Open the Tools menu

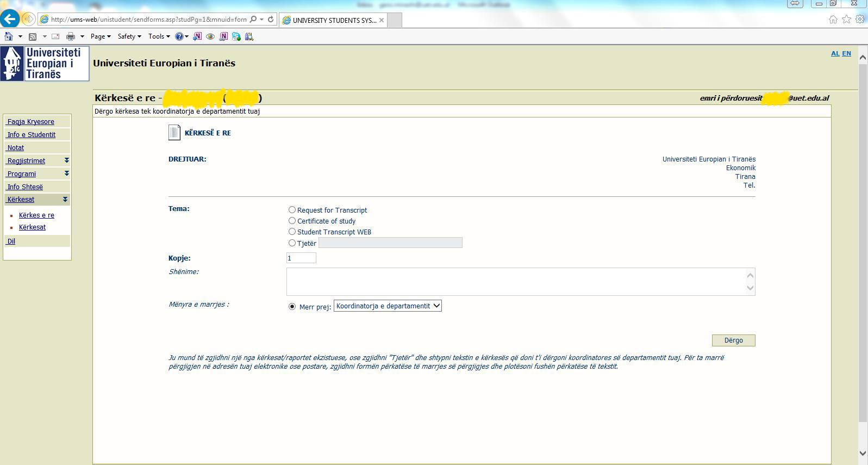tap(159, 36)
